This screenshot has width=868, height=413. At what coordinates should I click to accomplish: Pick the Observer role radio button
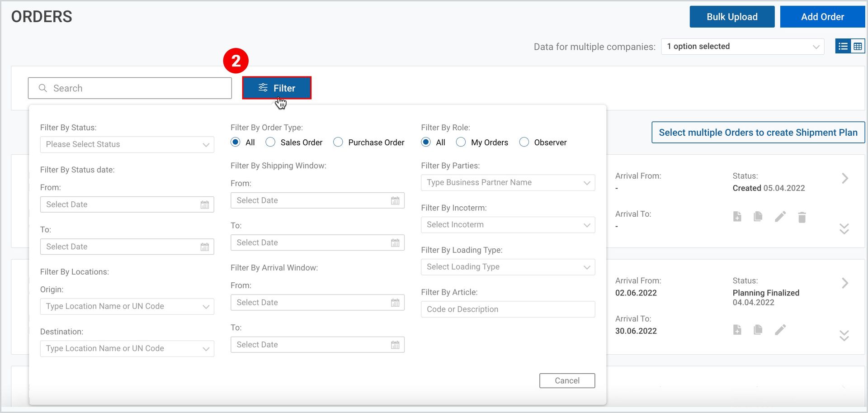coord(524,142)
